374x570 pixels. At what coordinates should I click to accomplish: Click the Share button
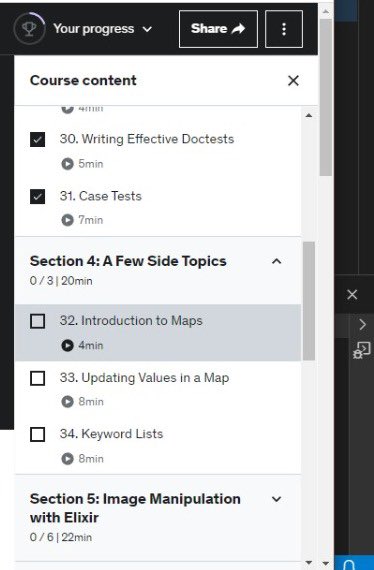218,29
